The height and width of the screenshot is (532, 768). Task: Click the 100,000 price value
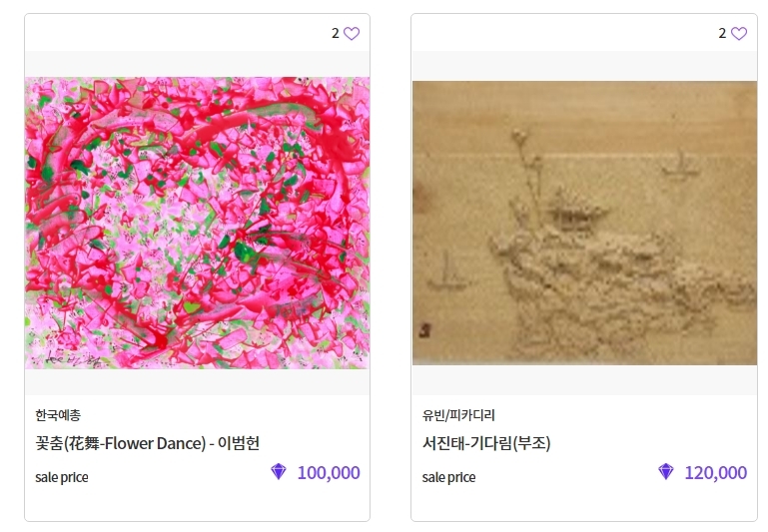click(x=329, y=473)
